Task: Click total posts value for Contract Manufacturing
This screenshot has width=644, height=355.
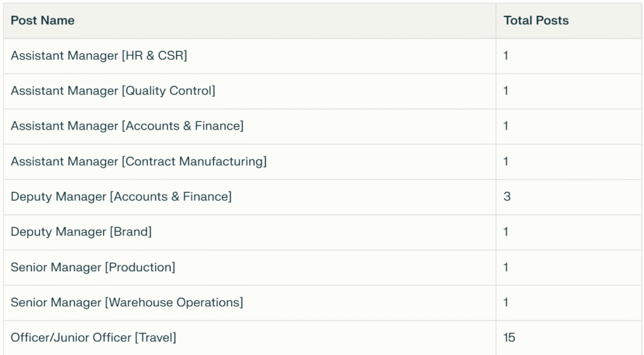Action: 506,162
